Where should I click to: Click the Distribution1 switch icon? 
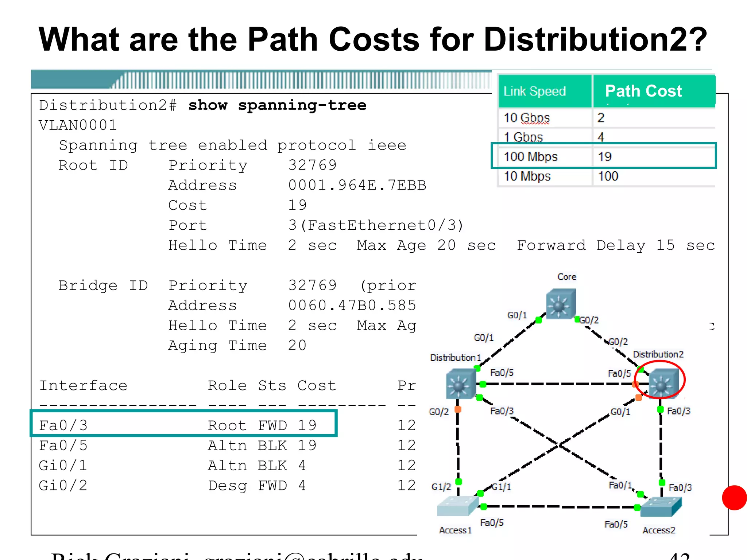461,384
